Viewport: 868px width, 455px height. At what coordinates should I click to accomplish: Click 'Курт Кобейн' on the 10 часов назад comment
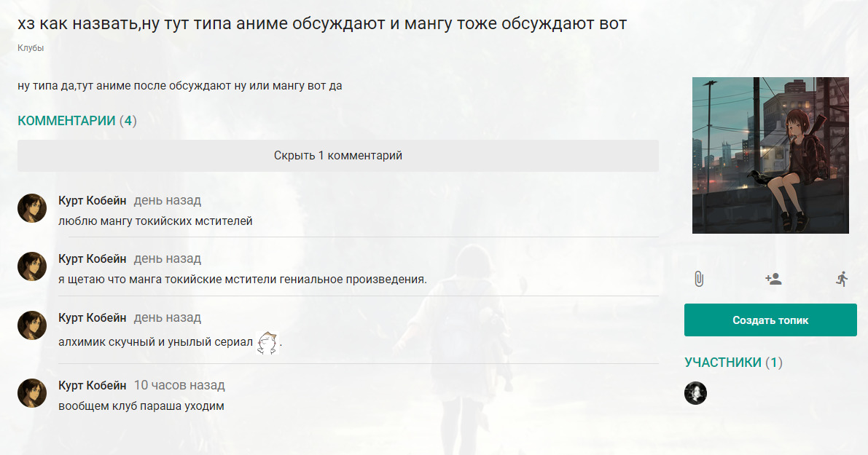click(92, 385)
